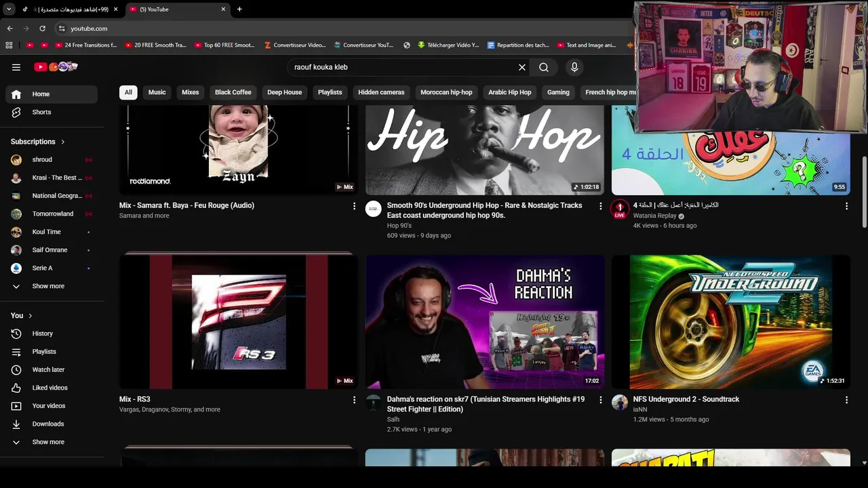Select the Arabic Hip Hop chip
This screenshot has width=868, height=488.
tap(510, 92)
